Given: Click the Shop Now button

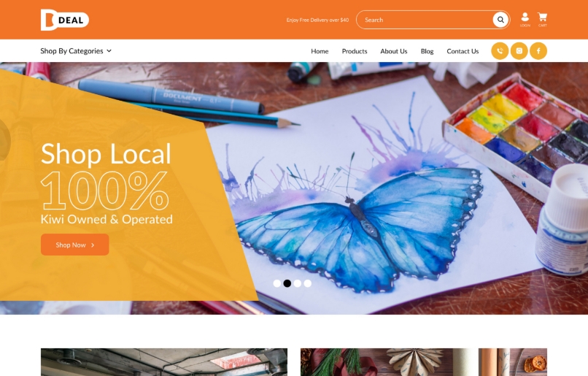Looking at the screenshot, I should pyautogui.click(x=75, y=245).
